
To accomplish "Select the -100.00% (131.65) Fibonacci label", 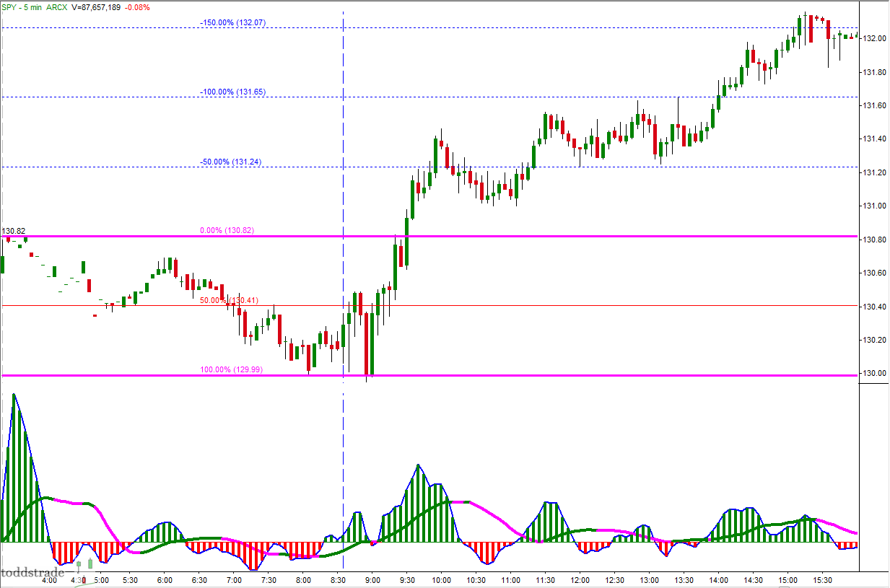I will tap(232, 92).
